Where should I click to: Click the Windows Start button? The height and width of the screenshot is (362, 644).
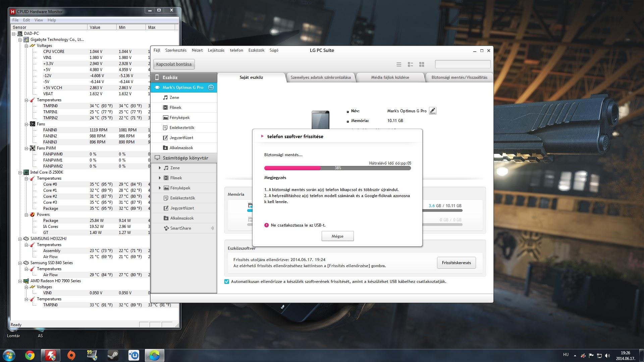point(9,355)
